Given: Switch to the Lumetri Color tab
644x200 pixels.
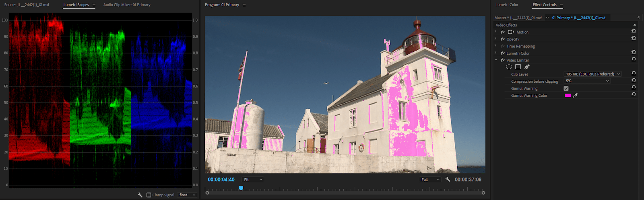Looking at the screenshot, I should [507, 5].
